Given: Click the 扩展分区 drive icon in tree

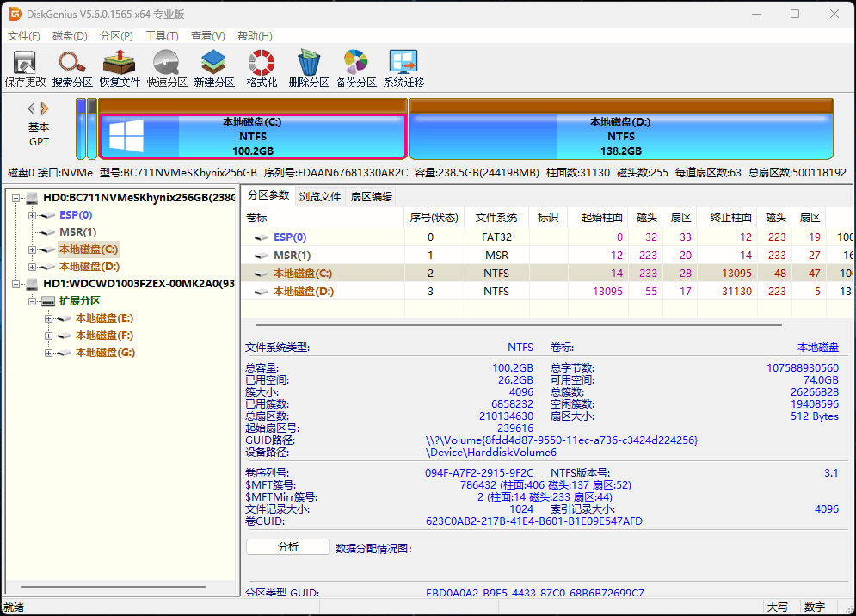Looking at the screenshot, I should coord(48,301).
